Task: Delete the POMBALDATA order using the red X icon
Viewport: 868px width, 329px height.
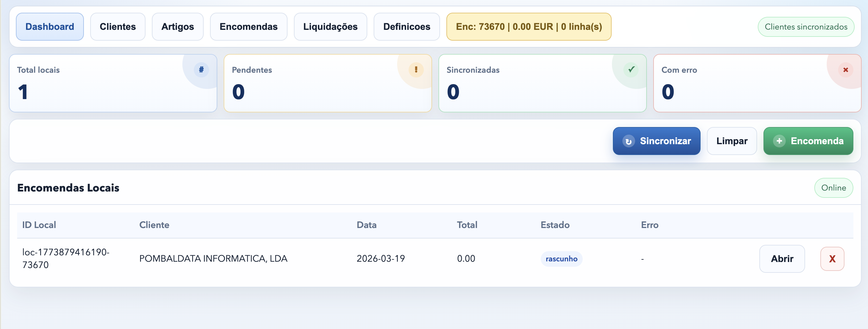Action: coord(832,258)
